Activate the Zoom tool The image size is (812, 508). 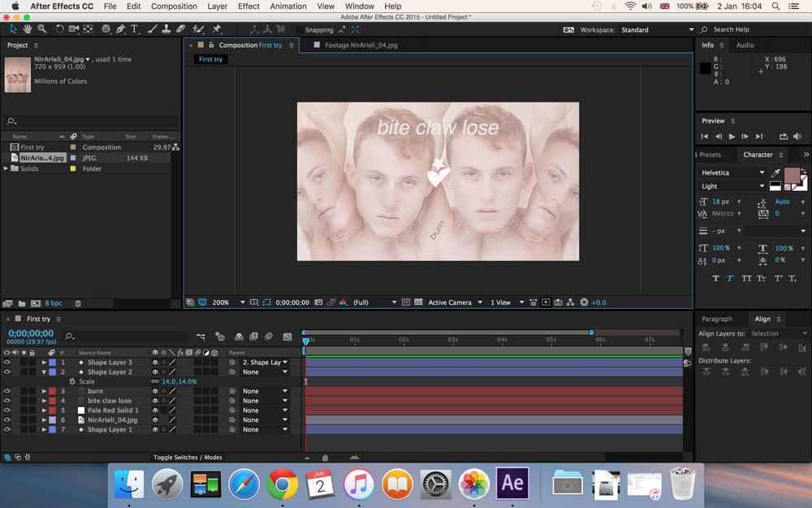40,28
